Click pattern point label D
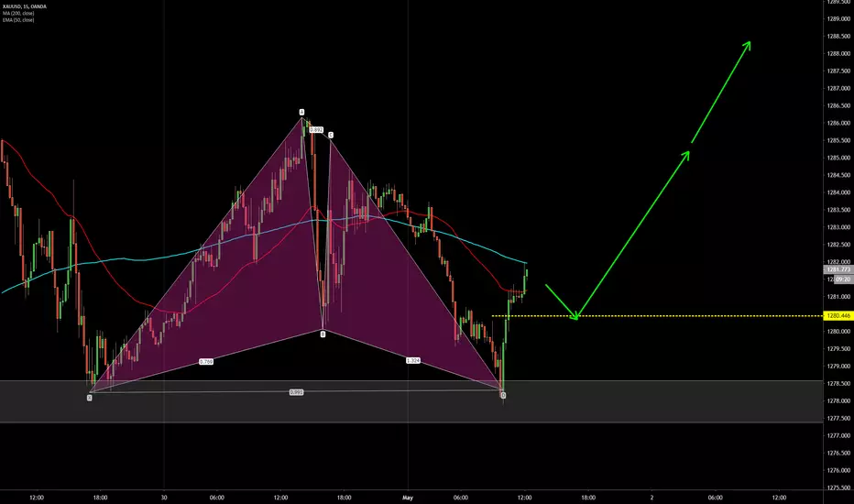Screen dimensions: 854x504 click(x=503, y=395)
